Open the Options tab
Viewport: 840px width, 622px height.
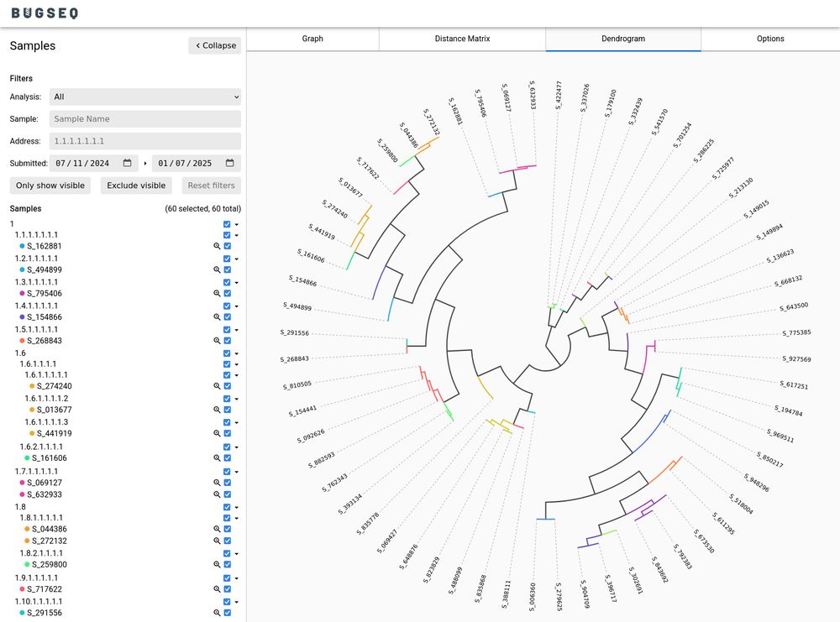[x=770, y=39]
